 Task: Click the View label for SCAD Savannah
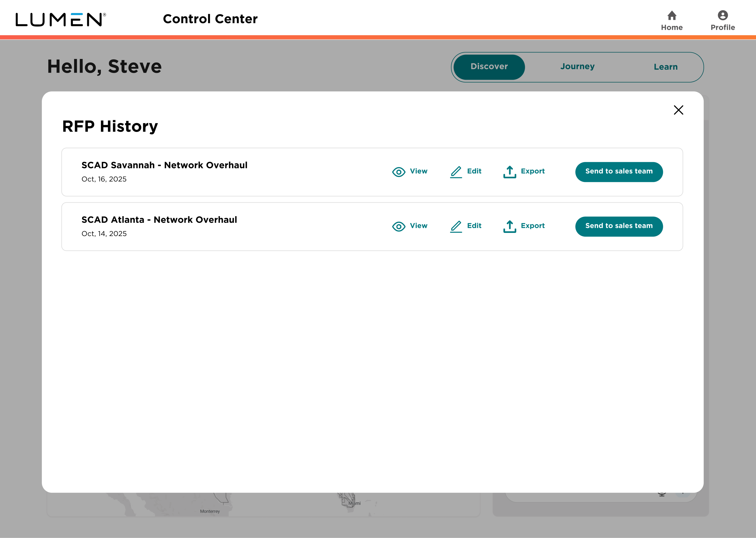tap(418, 171)
